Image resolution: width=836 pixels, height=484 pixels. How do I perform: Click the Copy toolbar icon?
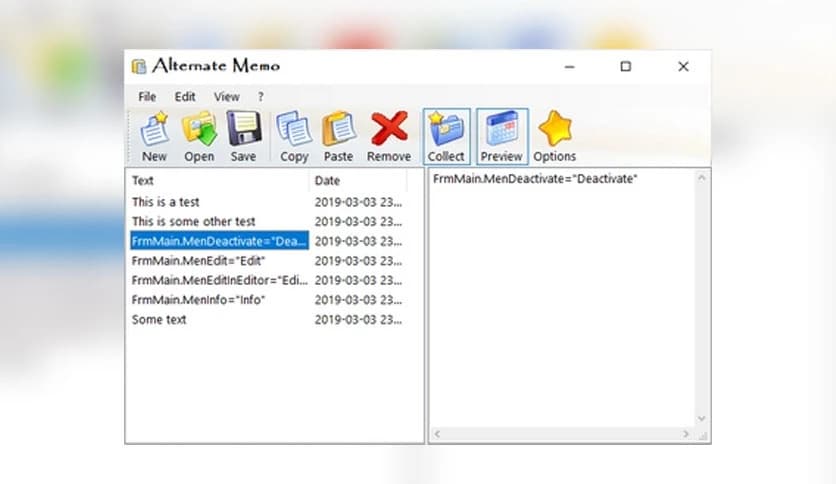coord(294,136)
